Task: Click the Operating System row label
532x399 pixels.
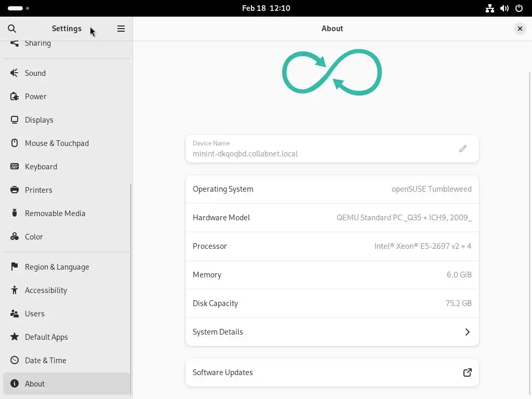Action: (223, 189)
